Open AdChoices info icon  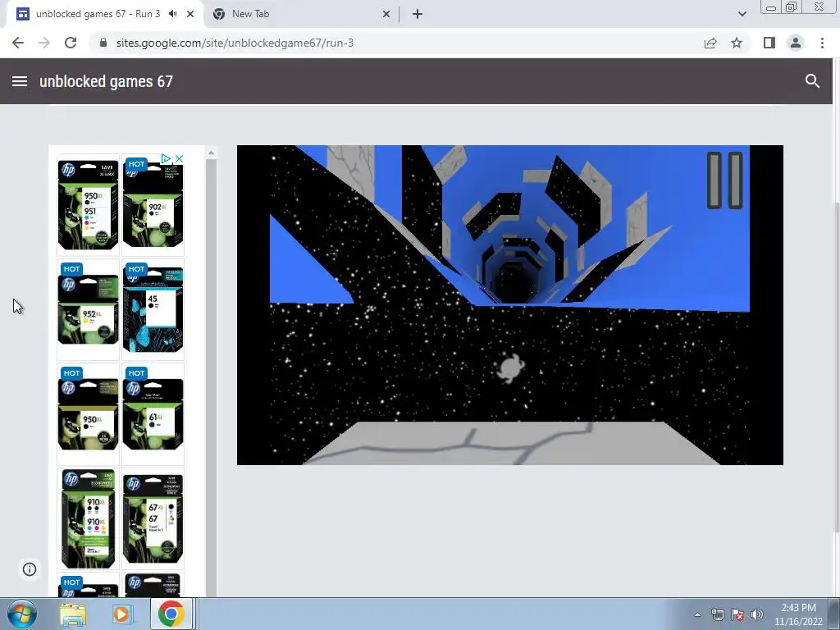point(166,158)
